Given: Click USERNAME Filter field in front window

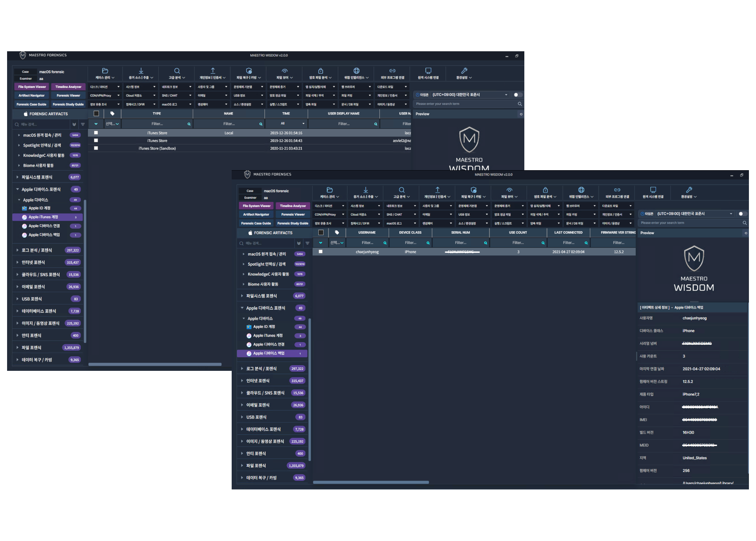Looking at the screenshot, I should click(x=367, y=243).
